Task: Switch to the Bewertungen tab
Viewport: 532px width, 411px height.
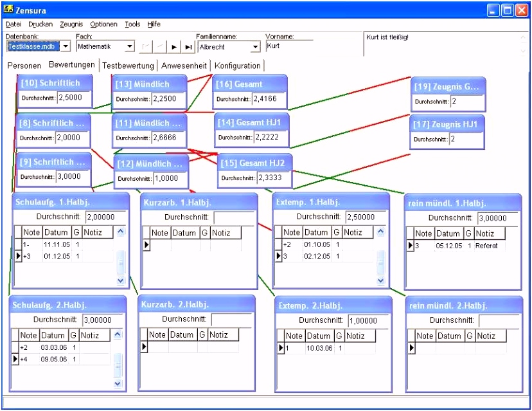Action: click(71, 64)
